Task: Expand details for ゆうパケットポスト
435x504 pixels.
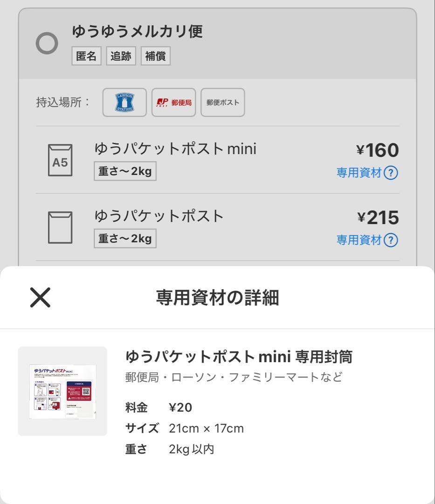Action: click(159, 216)
